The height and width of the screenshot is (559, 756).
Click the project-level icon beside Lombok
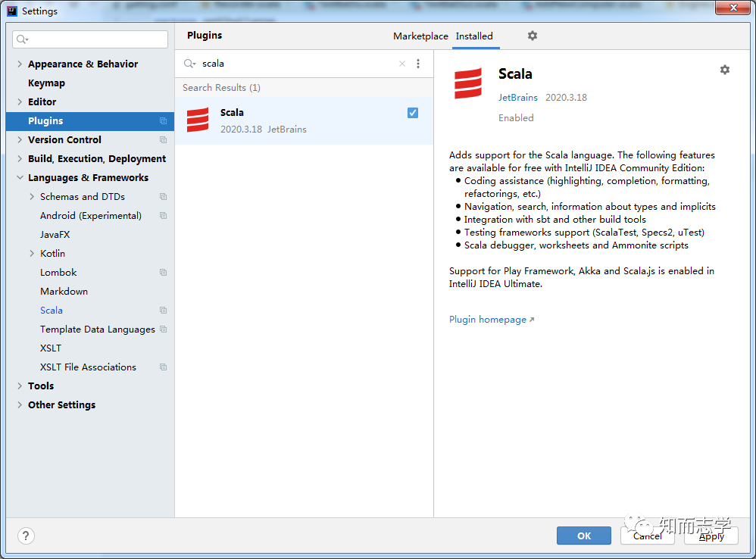pyautogui.click(x=164, y=272)
